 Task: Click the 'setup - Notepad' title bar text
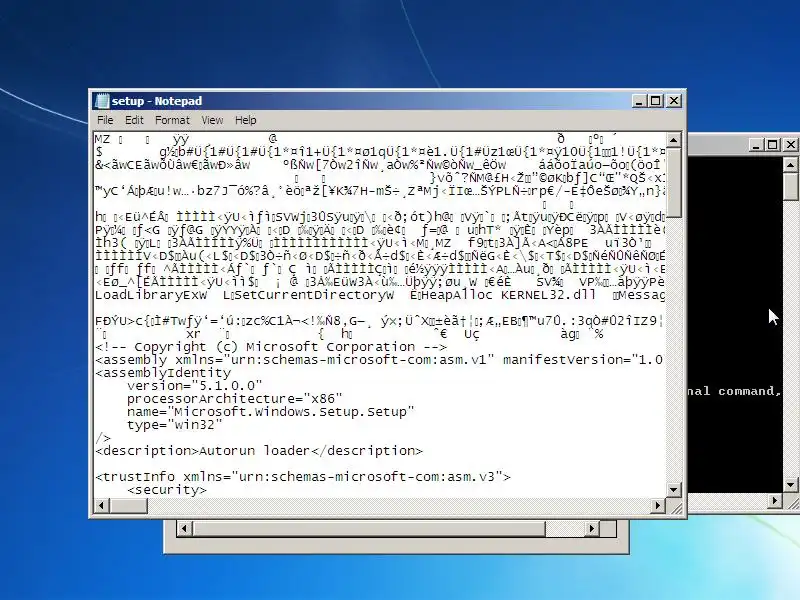click(157, 101)
